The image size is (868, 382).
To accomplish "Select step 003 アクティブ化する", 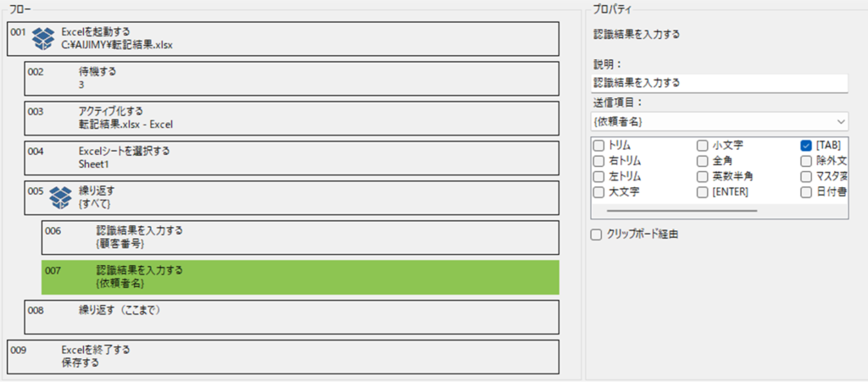I will (x=291, y=118).
